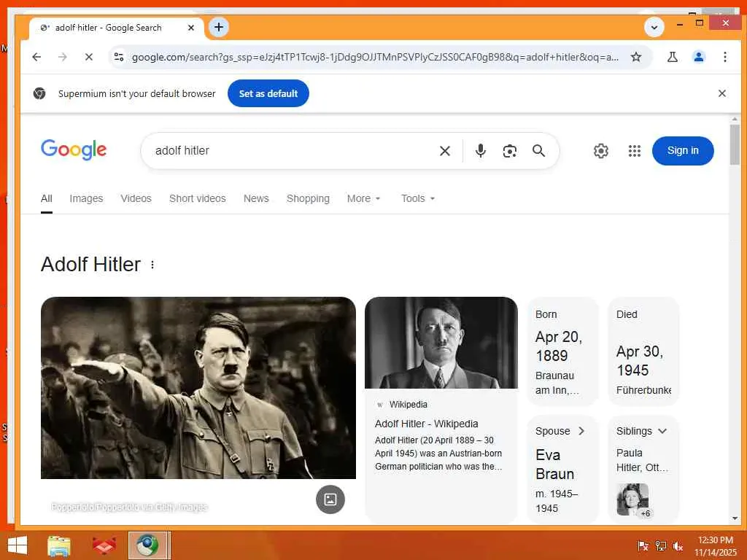Switch to the Shopping tab

pyautogui.click(x=308, y=198)
